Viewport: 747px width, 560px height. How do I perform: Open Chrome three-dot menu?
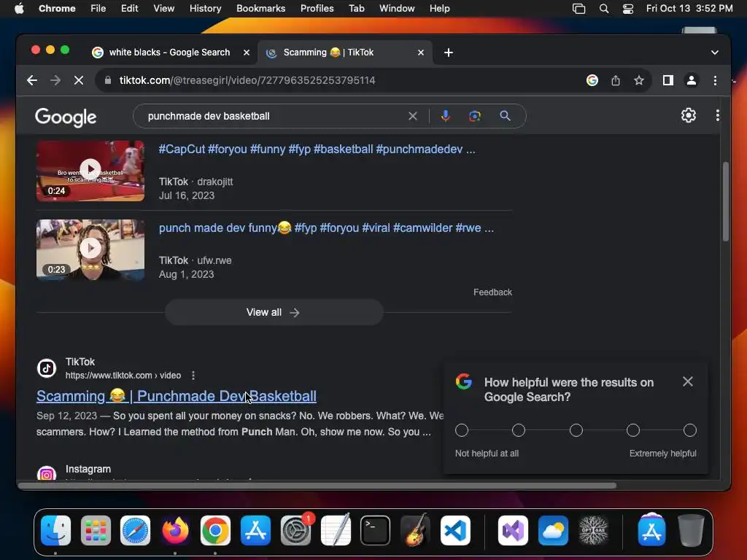pyautogui.click(x=715, y=80)
